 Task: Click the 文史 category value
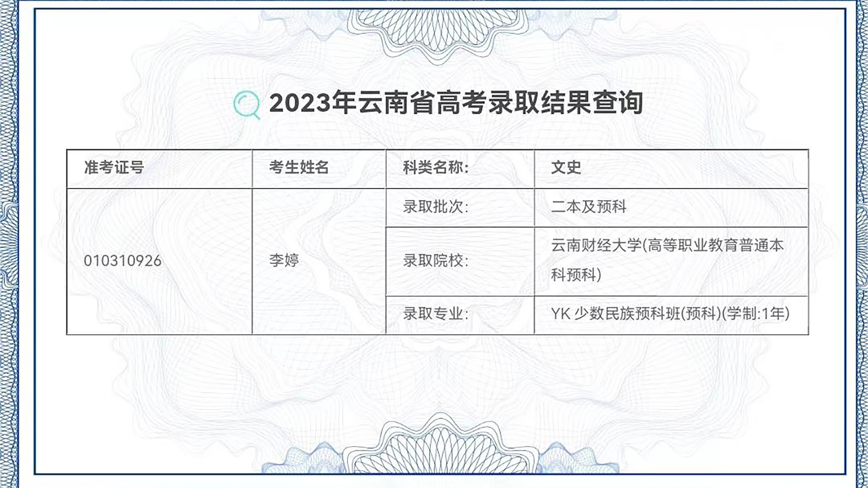566,167
